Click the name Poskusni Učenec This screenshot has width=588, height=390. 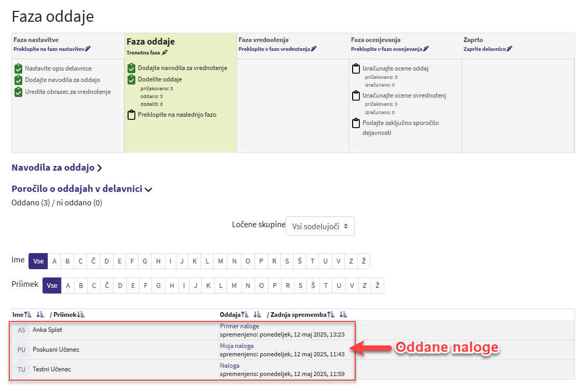coord(56,350)
